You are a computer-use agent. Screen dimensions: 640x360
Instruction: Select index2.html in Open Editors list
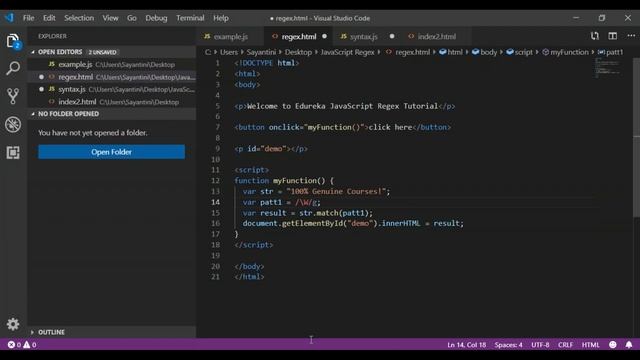[112, 102]
